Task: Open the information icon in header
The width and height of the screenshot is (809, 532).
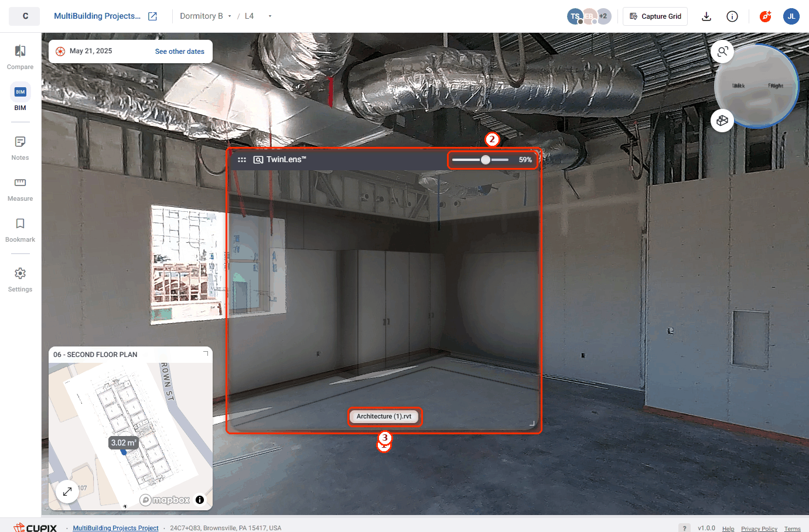Action: (732, 16)
